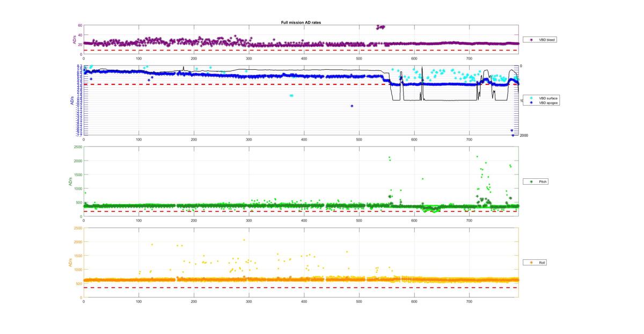Click the purple 'AD/s' y-axis label
The width and height of the screenshot is (644, 334).
tap(74, 40)
